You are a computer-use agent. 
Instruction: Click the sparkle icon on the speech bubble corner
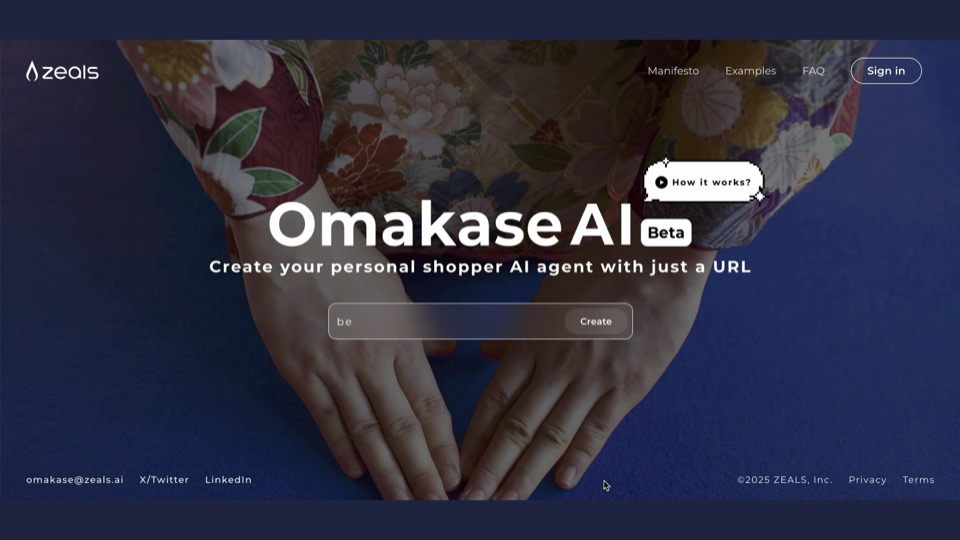[x=759, y=196]
